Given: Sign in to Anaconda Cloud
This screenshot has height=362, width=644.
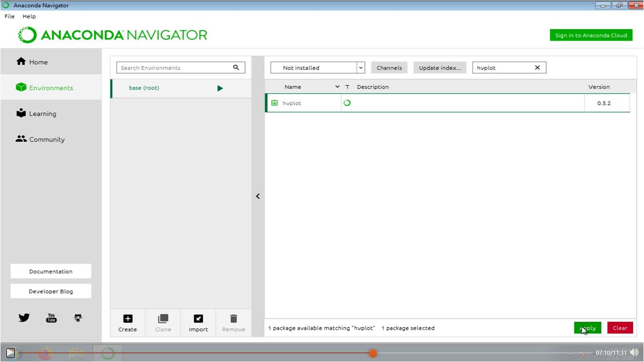Looking at the screenshot, I should click(591, 35).
